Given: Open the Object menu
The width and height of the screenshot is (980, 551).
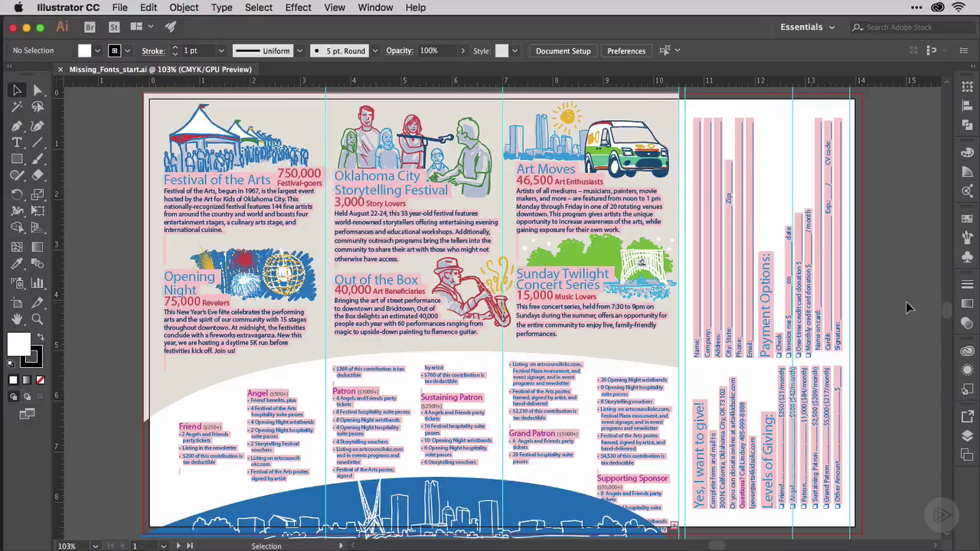Looking at the screenshot, I should pyautogui.click(x=184, y=8).
